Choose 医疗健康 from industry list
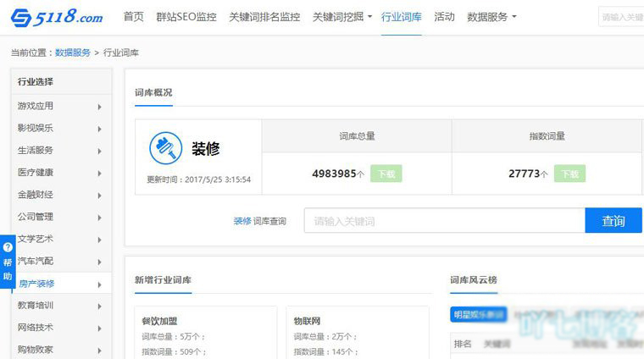Screen dimensions: 644x359 coord(36,173)
